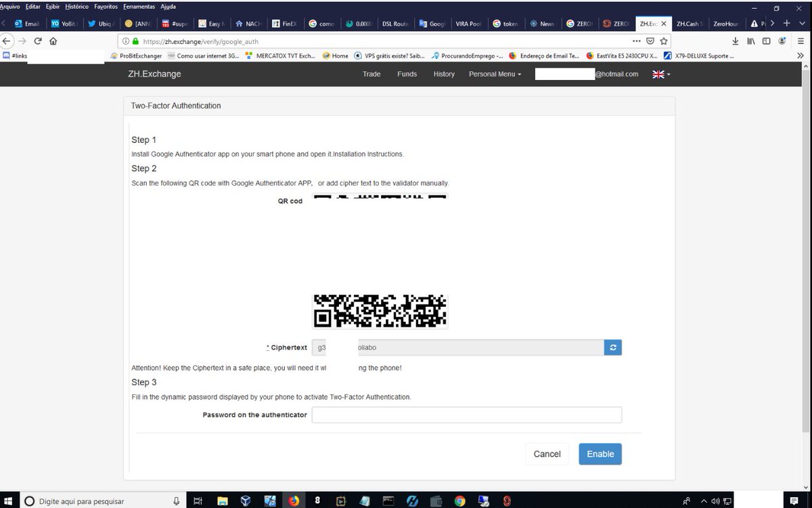Open the taskbar volume control icon
Screen dimensions: 812x508
(x=715, y=501)
